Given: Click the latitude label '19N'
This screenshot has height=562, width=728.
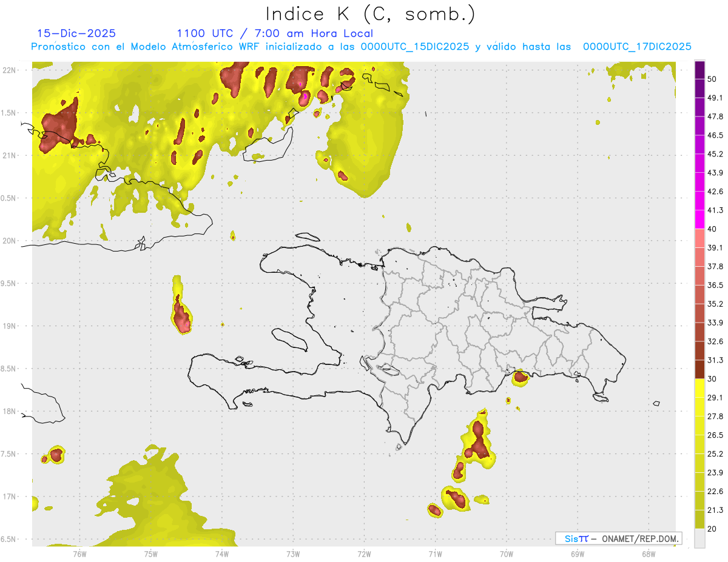Looking at the screenshot, I should tap(9, 326).
